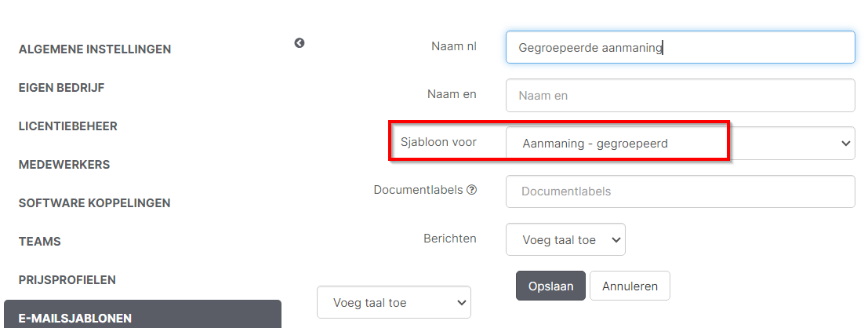Viewport: 868px width, 328px height.
Task: Open the Voeg taal toe dropdown beside the sidebar
Action: (x=394, y=302)
